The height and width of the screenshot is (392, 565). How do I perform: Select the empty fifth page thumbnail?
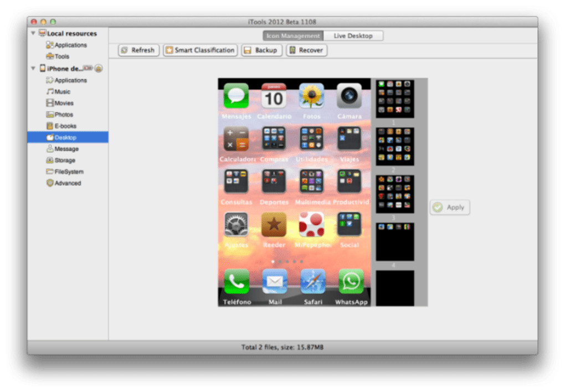395,288
